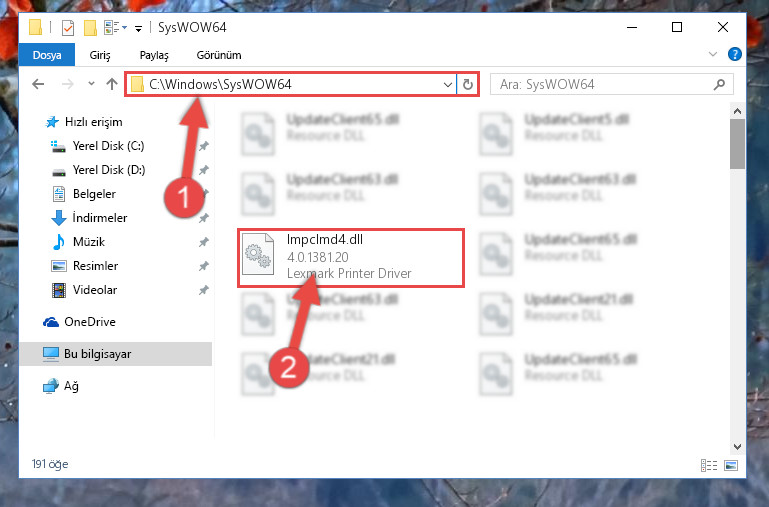Click the search magnifier icon

click(x=719, y=84)
